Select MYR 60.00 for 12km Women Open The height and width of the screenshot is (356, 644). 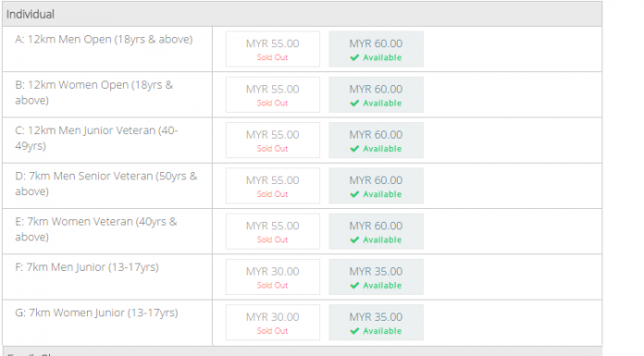tap(376, 95)
